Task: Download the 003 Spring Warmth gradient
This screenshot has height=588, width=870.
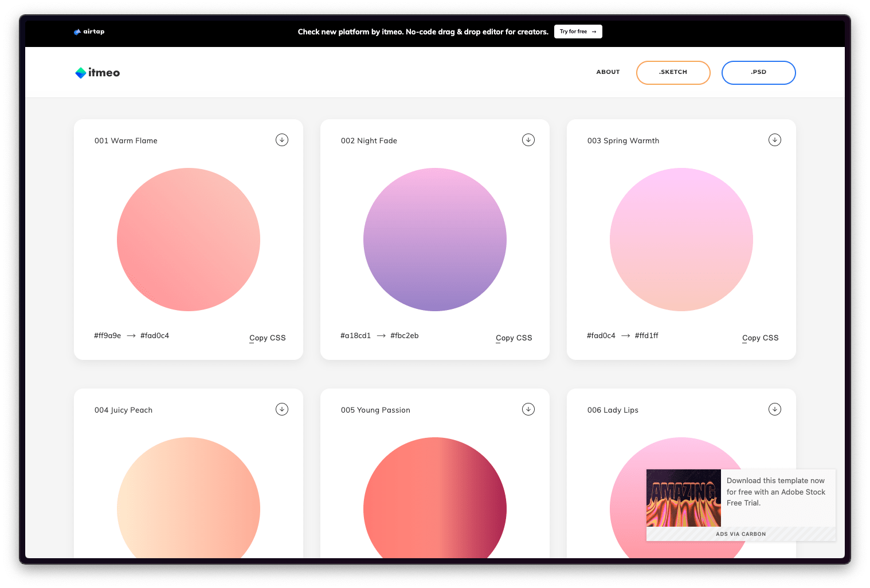Action: coord(775,140)
